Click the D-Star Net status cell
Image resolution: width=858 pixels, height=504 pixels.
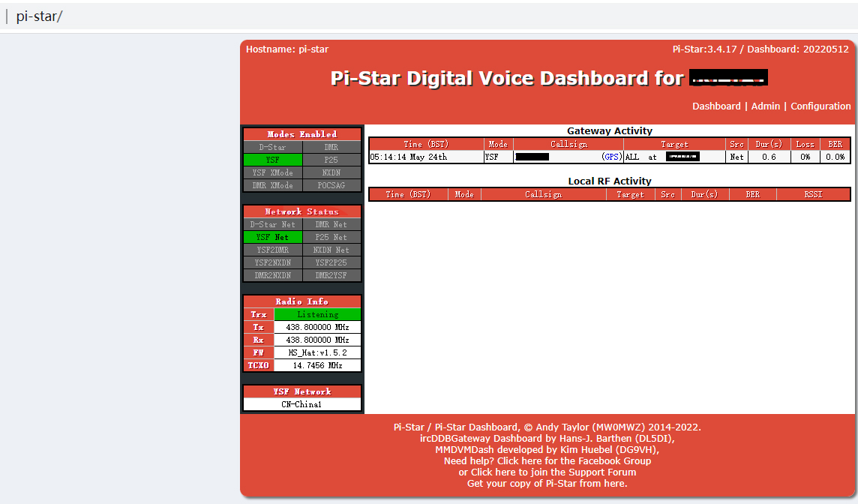click(272, 224)
